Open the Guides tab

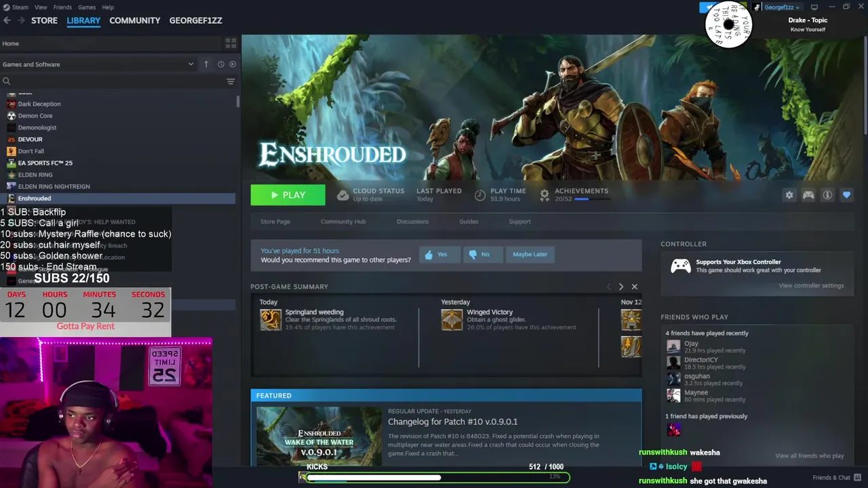(x=469, y=222)
